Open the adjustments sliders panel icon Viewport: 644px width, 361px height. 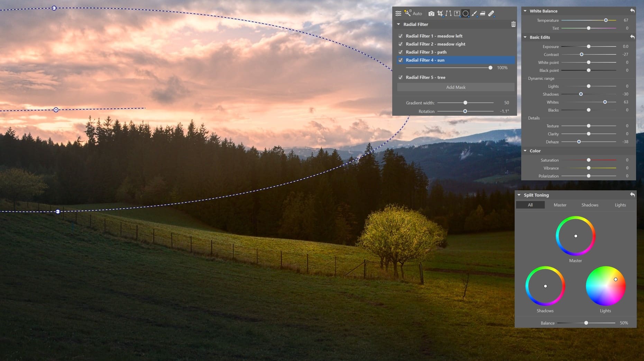[398, 13]
